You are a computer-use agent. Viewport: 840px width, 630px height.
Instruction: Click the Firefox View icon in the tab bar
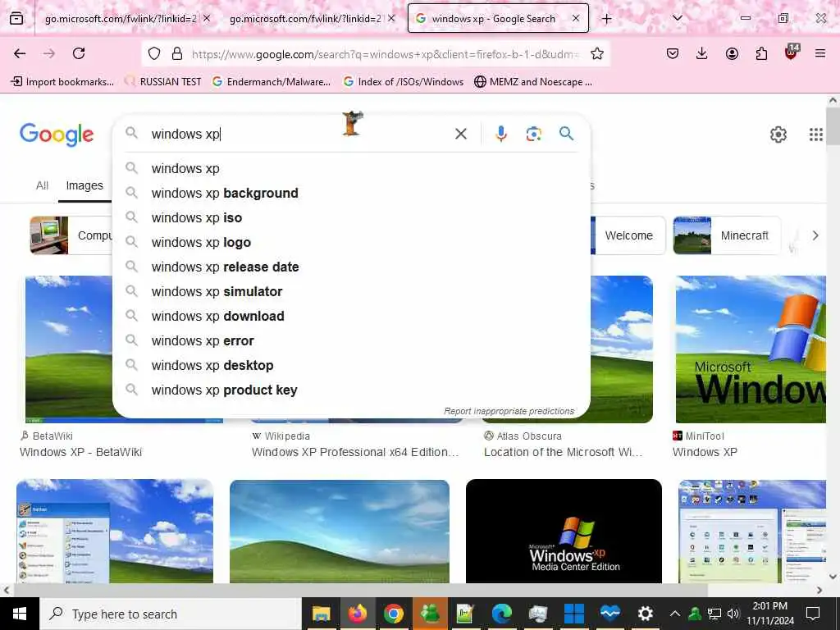[x=16, y=18]
